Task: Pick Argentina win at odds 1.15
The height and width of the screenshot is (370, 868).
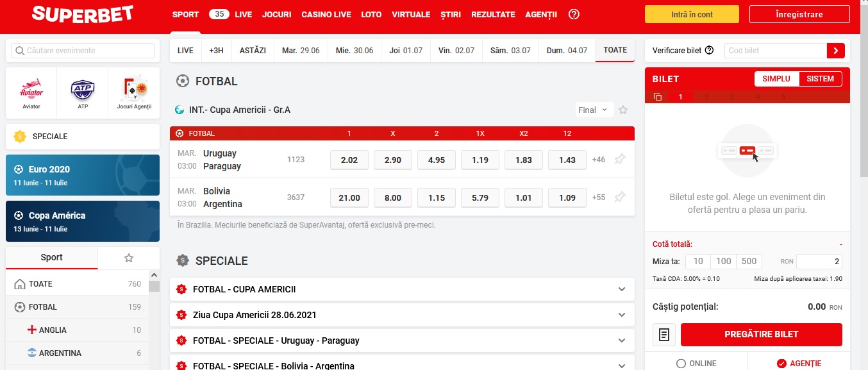Action: 437,198
